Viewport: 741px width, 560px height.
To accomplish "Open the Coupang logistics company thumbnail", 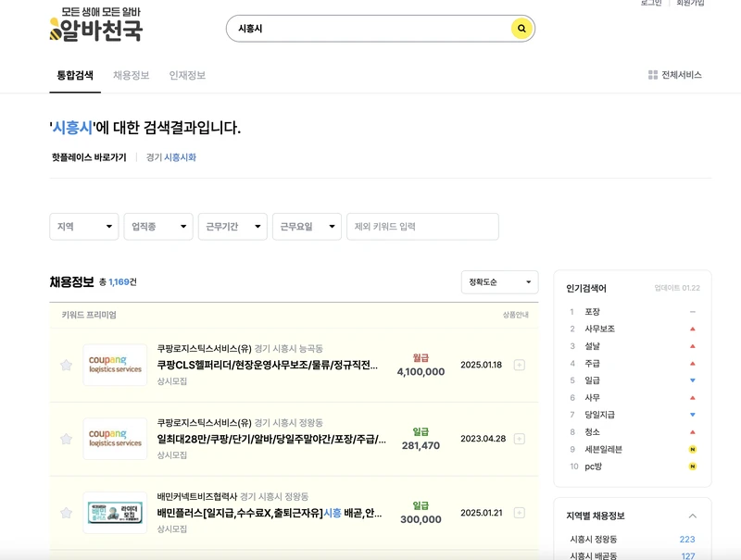I will pyautogui.click(x=115, y=366).
